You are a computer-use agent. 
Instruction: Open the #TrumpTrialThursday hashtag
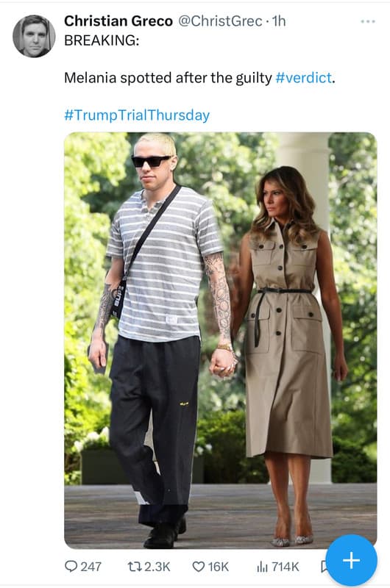(137, 115)
